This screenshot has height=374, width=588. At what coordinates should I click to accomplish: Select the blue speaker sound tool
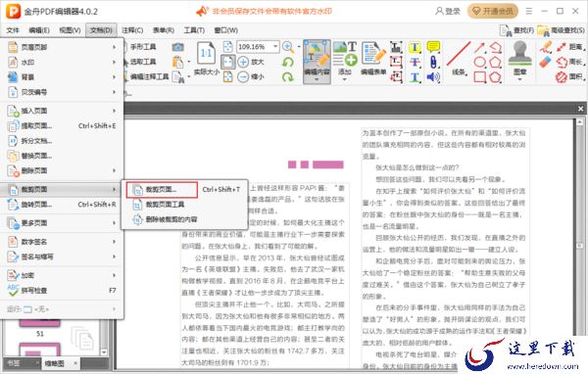pos(433,77)
